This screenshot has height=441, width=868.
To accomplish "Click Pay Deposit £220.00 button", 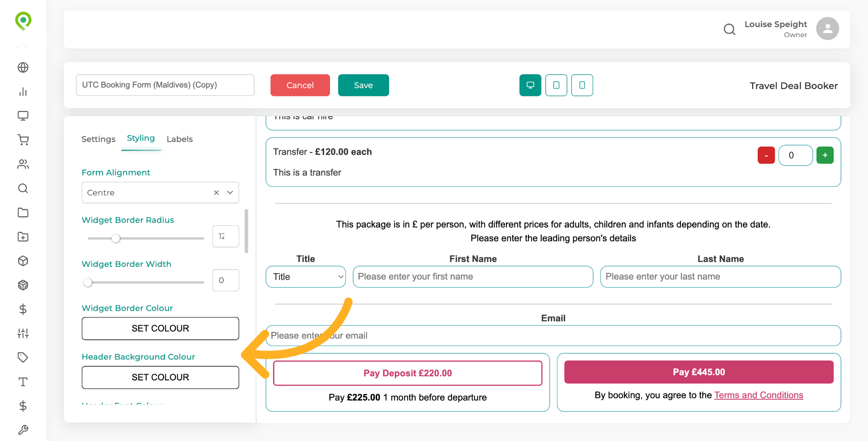I will [408, 373].
